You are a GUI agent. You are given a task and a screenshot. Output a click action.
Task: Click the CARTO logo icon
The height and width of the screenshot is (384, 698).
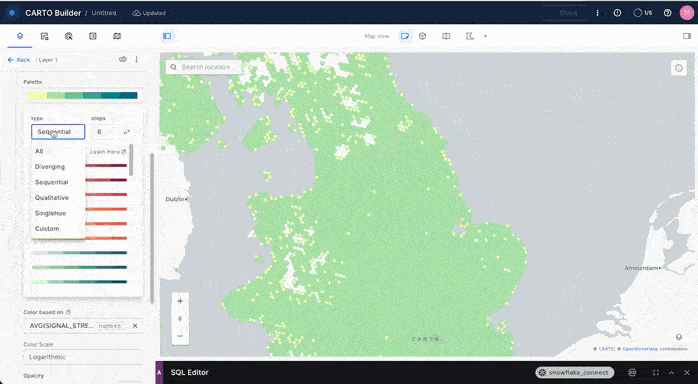point(12,13)
